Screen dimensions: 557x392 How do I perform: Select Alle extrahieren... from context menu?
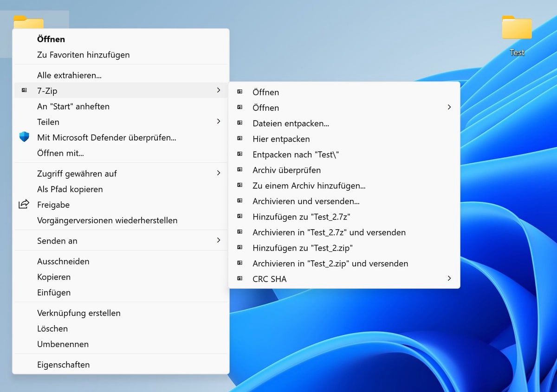69,75
